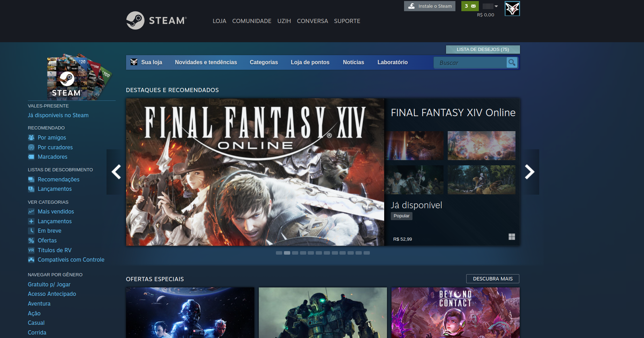The height and width of the screenshot is (338, 644).
Task: Click inside the Buscar search field
Action: point(470,63)
